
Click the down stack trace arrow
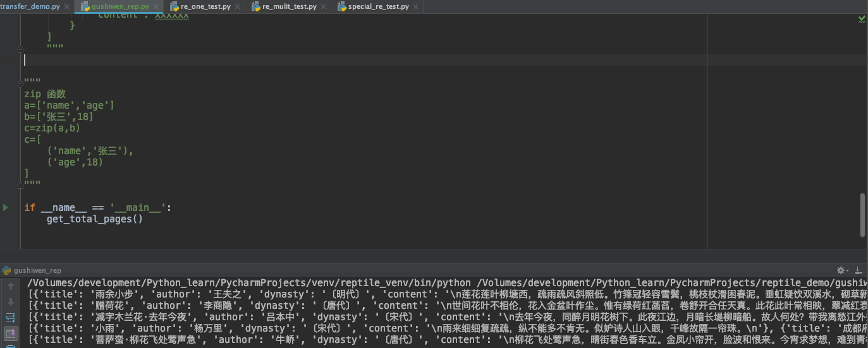click(x=11, y=302)
